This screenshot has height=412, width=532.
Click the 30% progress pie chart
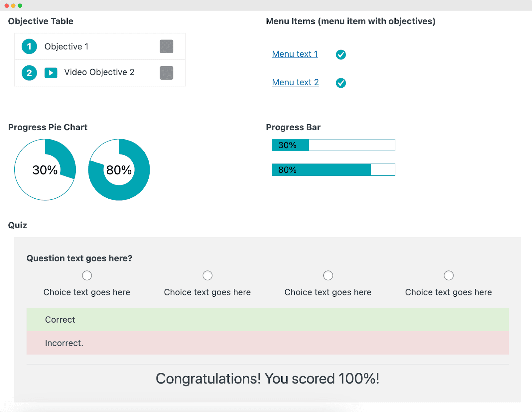(45, 169)
